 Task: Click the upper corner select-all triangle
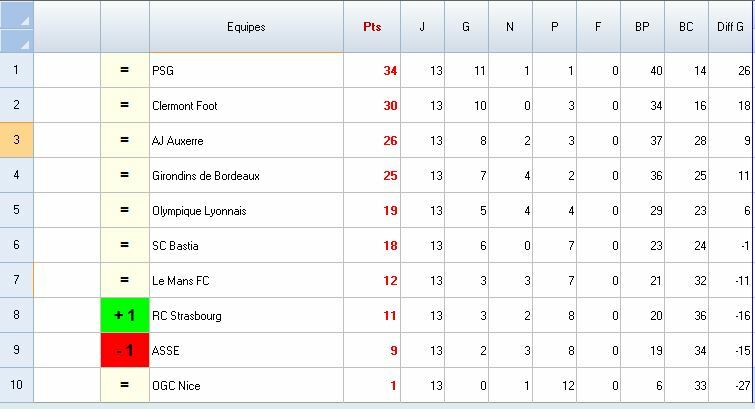tap(17, 15)
